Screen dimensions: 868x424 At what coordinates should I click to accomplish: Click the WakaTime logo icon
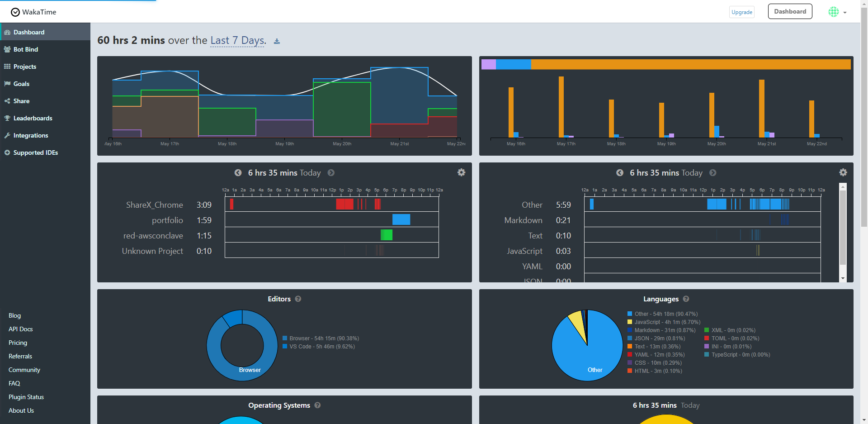pyautogui.click(x=15, y=12)
